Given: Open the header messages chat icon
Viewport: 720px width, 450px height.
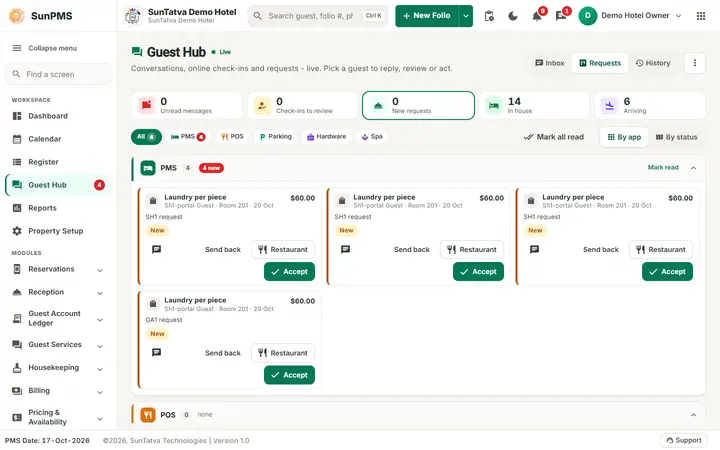Looking at the screenshot, I should click(561, 16).
